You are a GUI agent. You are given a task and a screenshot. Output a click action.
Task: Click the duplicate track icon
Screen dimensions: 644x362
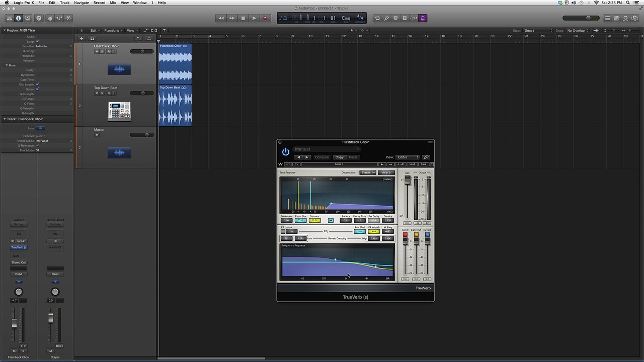(x=92, y=38)
